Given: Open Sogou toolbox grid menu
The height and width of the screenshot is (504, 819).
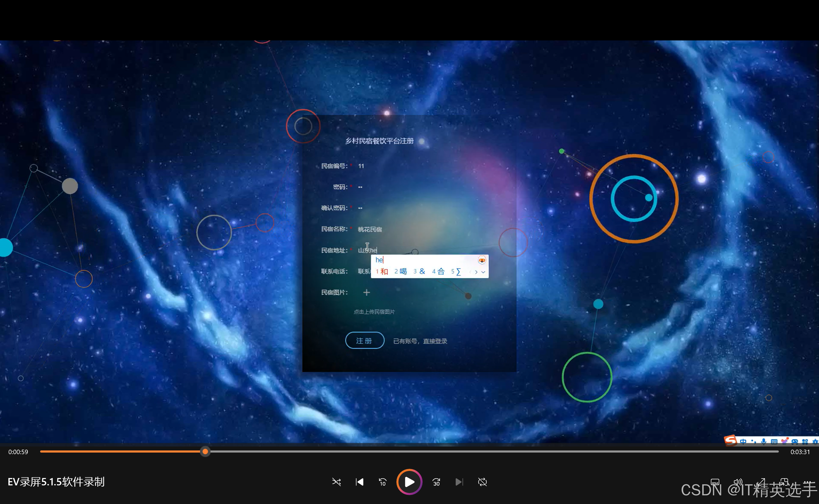Looking at the screenshot, I should point(805,441).
